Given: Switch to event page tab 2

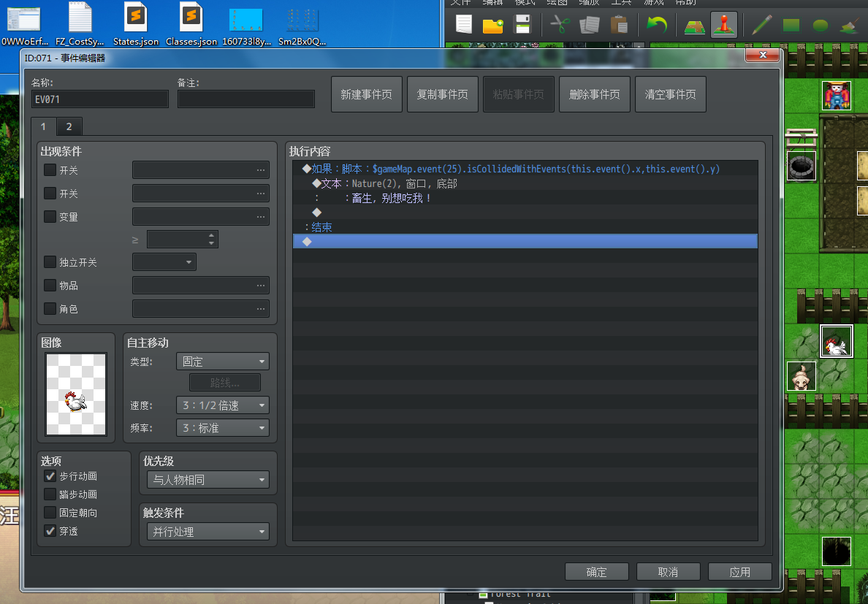Looking at the screenshot, I should [69, 126].
